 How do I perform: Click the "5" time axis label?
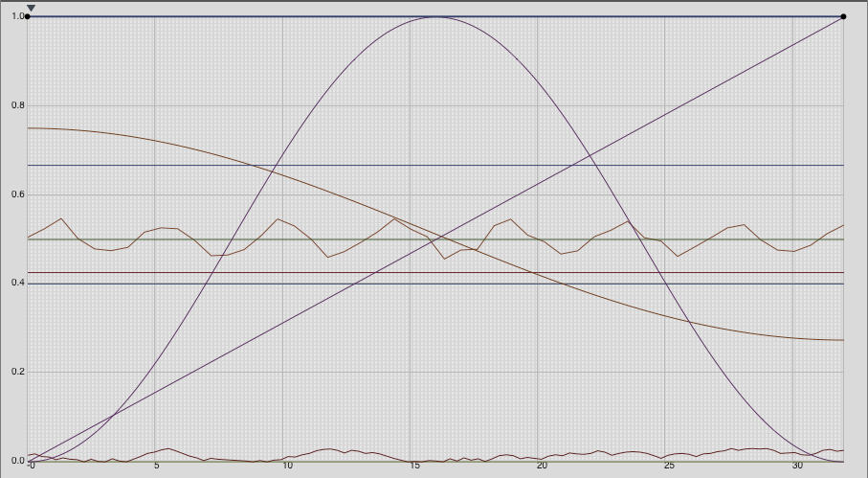point(157,466)
